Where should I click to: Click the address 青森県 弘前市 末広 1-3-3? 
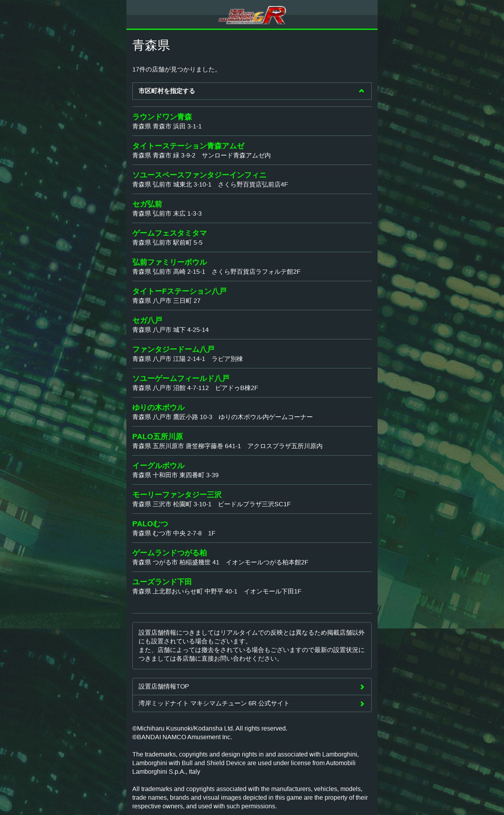click(x=167, y=214)
